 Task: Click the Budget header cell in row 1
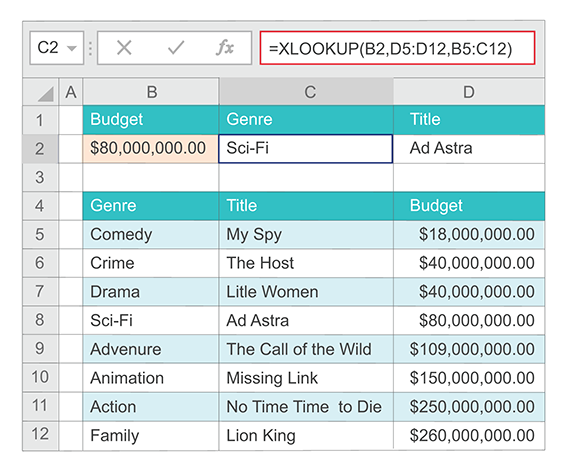tap(151, 120)
